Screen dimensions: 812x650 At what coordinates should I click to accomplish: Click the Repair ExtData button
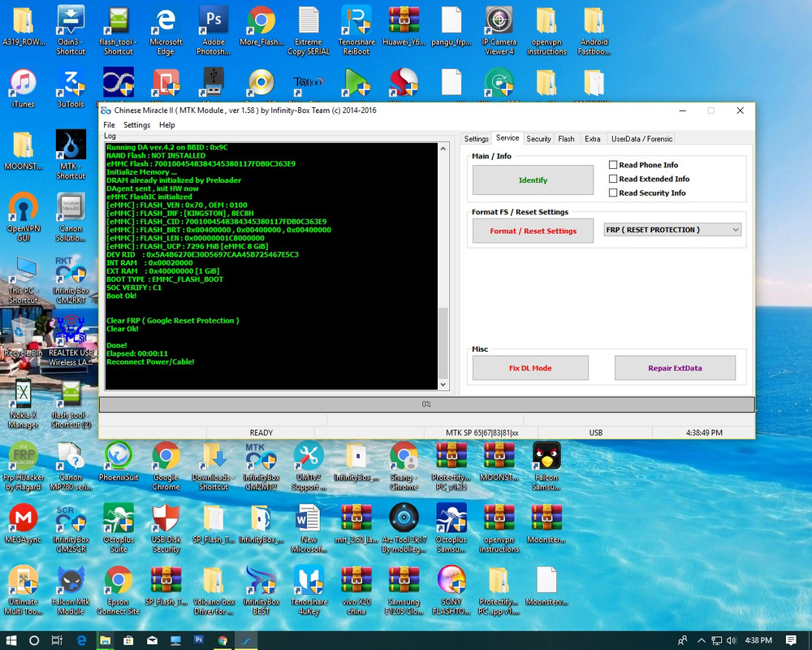pos(675,368)
